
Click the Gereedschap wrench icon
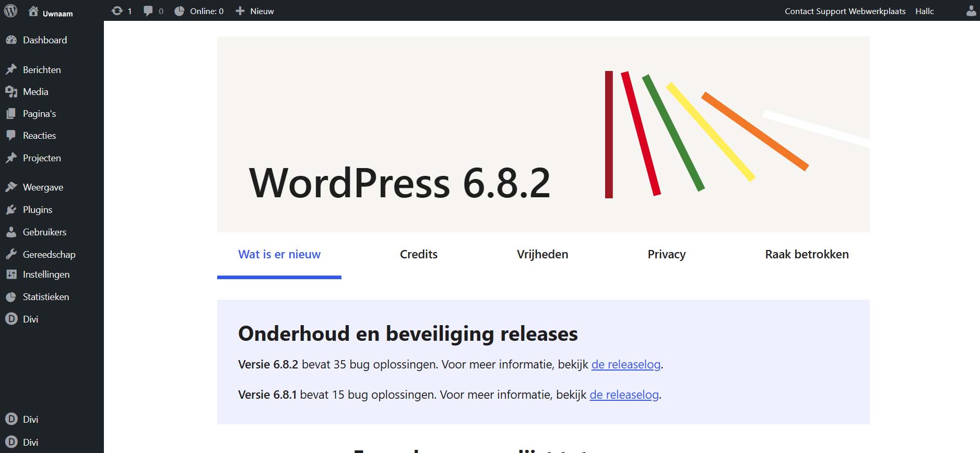11,255
